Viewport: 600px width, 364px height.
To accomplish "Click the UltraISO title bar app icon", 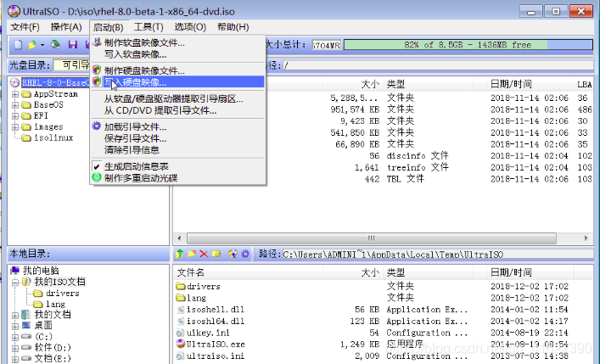I will 14,11.
